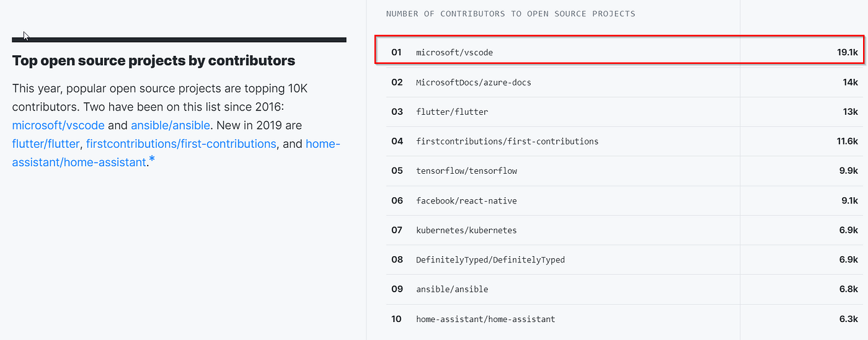The height and width of the screenshot is (340, 868).
Task: Click MicrosoftDocs/azure-docs row name
Action: 474,83
